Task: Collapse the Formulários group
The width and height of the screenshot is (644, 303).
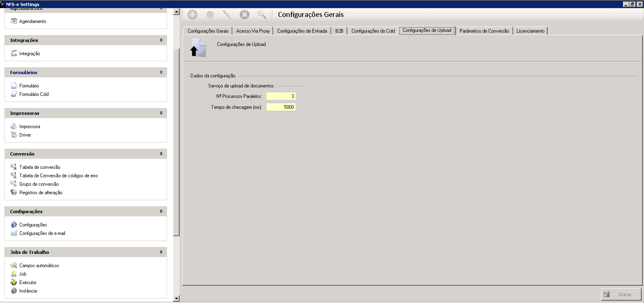Action: [x=161, y=73]
